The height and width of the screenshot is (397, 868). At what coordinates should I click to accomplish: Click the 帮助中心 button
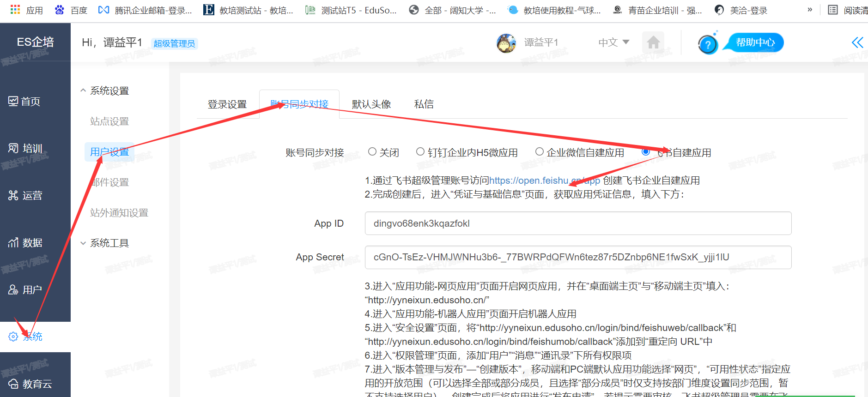tap(755, 42)
